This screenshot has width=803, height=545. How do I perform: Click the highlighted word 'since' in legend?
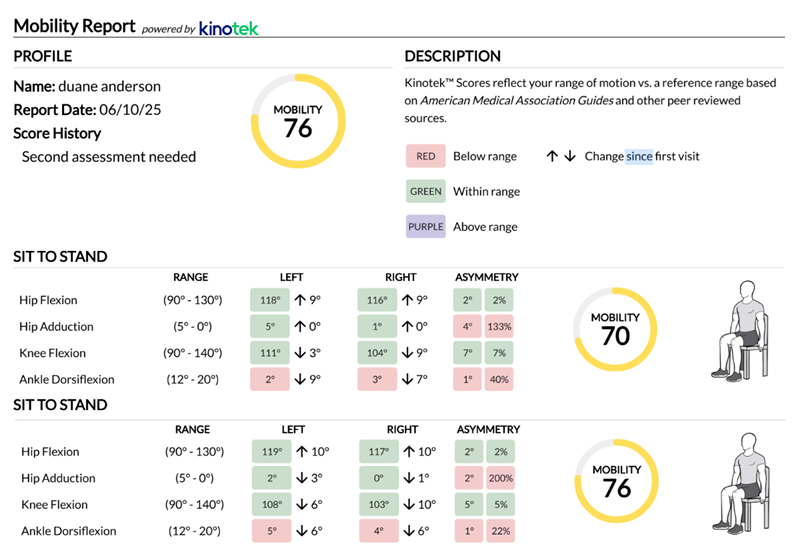pos(639,156)
